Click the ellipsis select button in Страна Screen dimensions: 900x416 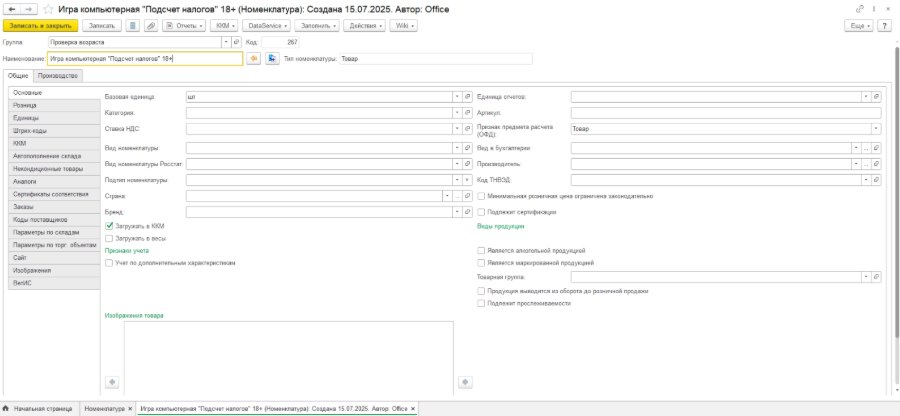coord(457,196)
